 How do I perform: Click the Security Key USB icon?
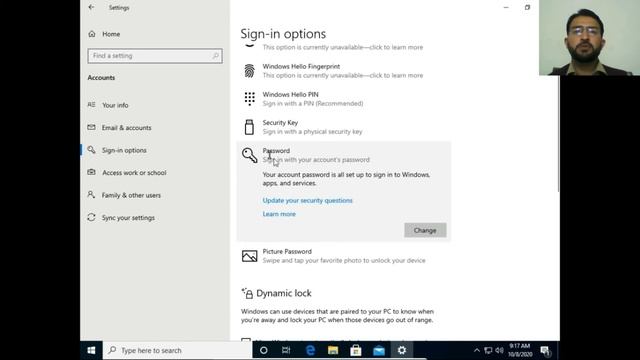coord(249,127)
